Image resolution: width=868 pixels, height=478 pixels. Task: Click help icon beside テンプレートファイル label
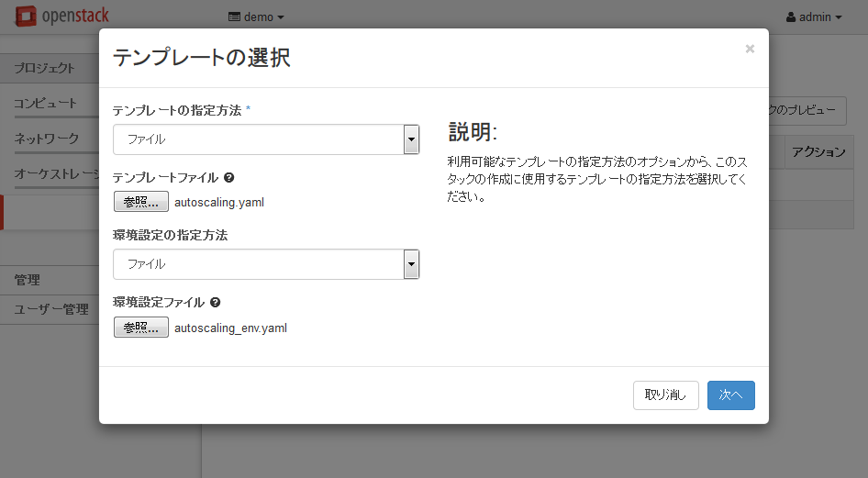click(x=229, y=178)
